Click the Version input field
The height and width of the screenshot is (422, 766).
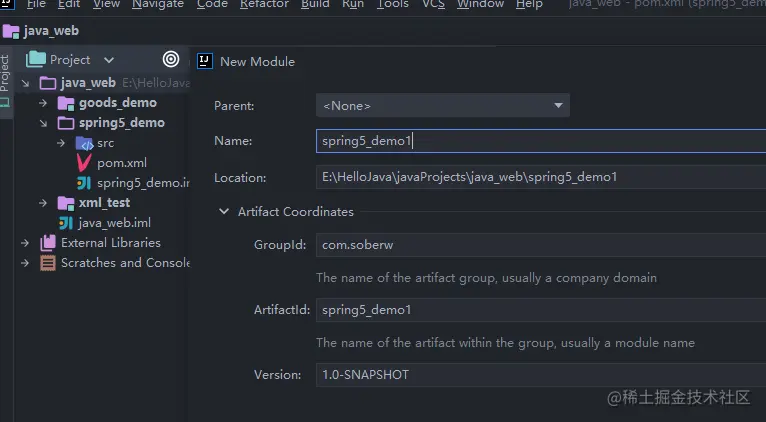pyautogui.click(x=541, y=375)
